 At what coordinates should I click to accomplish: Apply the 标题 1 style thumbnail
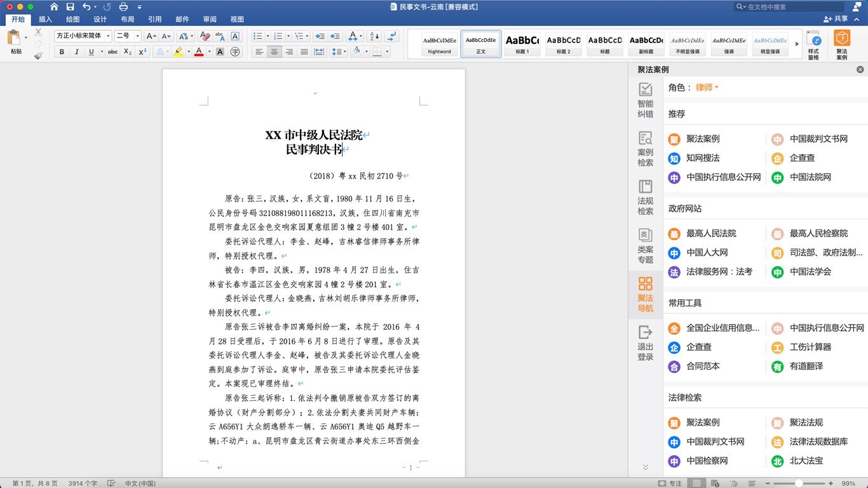click(522, 44)
